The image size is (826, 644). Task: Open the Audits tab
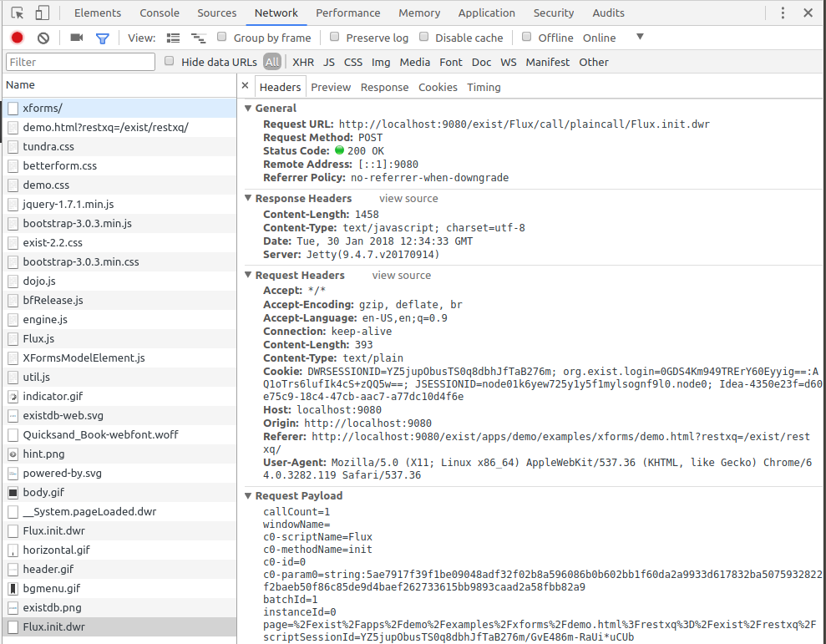pyautogui.click(x=609, y=13)
